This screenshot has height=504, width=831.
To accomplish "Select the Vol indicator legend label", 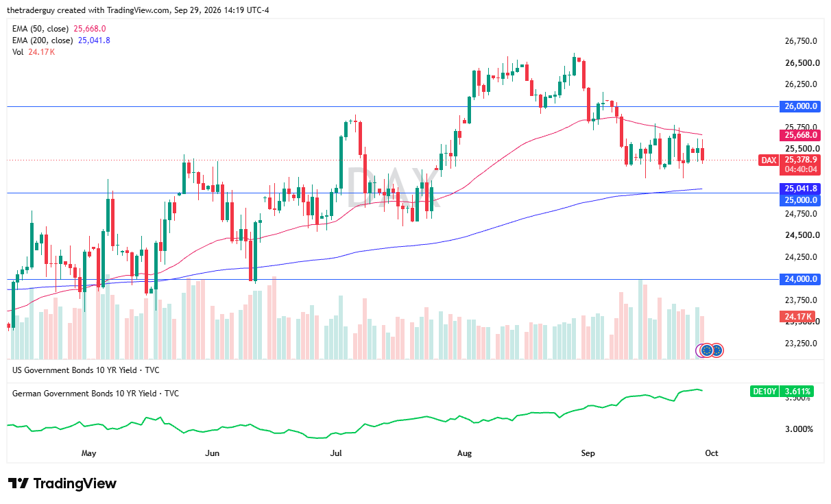I will click(x=19, y=52).
